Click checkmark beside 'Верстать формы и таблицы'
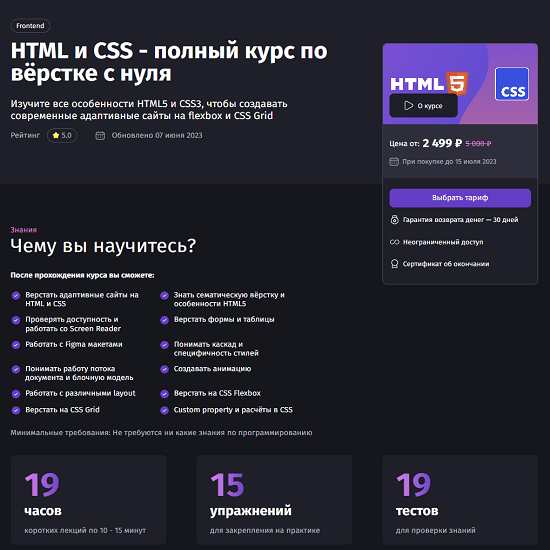 pyautogui.click(x=165, y=320)
